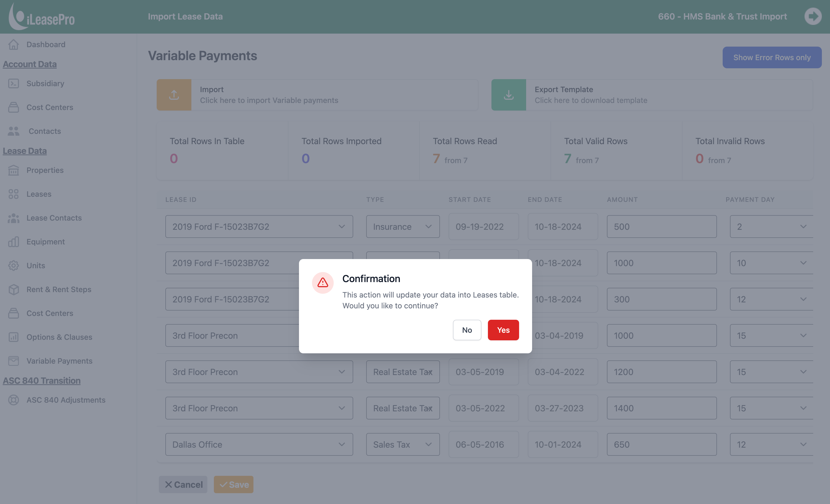Click the Account Data heading link

click(x=30, y=64)
